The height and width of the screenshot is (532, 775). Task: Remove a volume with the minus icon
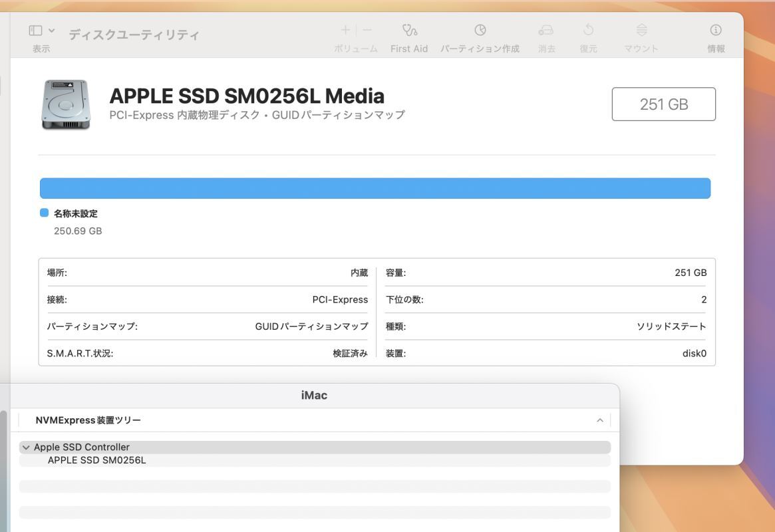click(x=367, y=30)
